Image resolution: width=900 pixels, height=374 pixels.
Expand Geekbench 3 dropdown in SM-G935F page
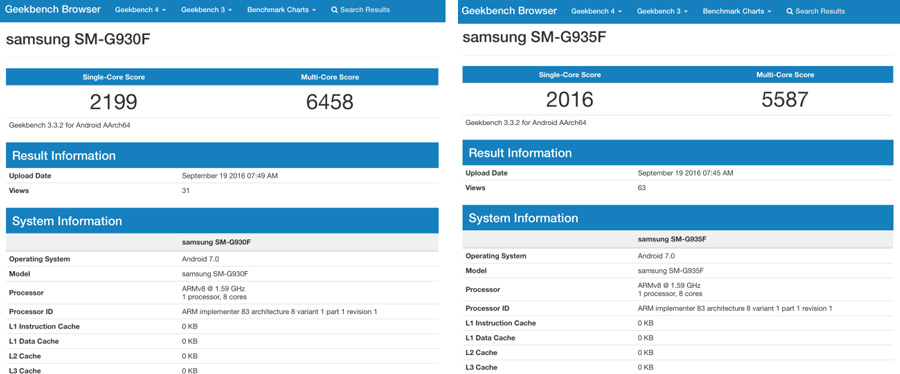point(662,11)
